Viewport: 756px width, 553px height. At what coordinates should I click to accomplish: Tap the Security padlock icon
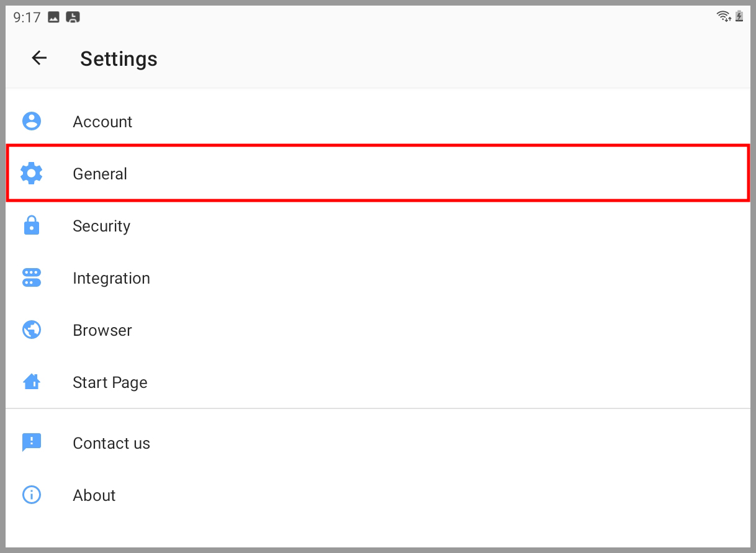pyautogui.click(x=32, y=225)
